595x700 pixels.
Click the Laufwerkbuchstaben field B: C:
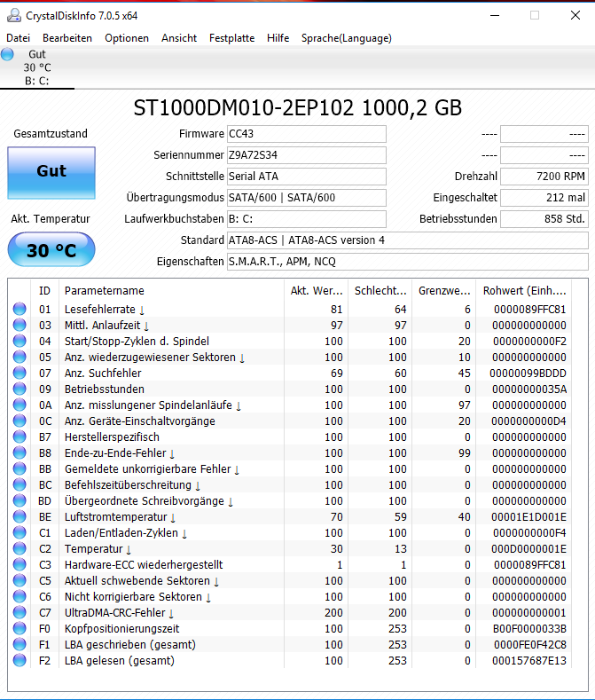307,219
